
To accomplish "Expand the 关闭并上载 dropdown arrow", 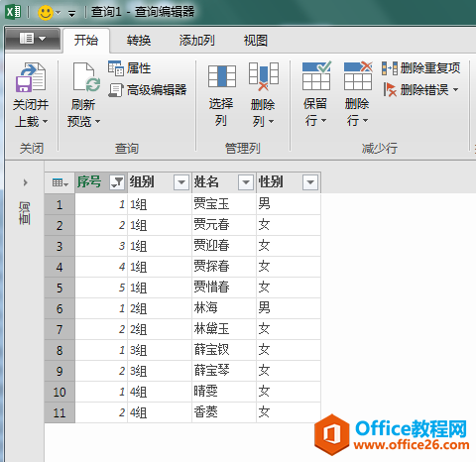I will pos(45,121).
